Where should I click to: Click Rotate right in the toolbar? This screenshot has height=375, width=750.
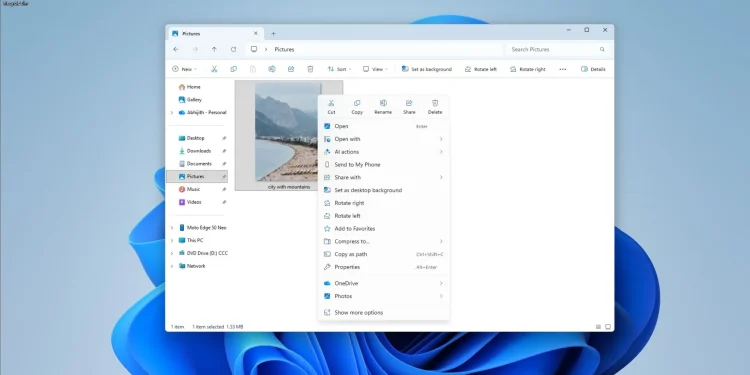click(528, 69)
